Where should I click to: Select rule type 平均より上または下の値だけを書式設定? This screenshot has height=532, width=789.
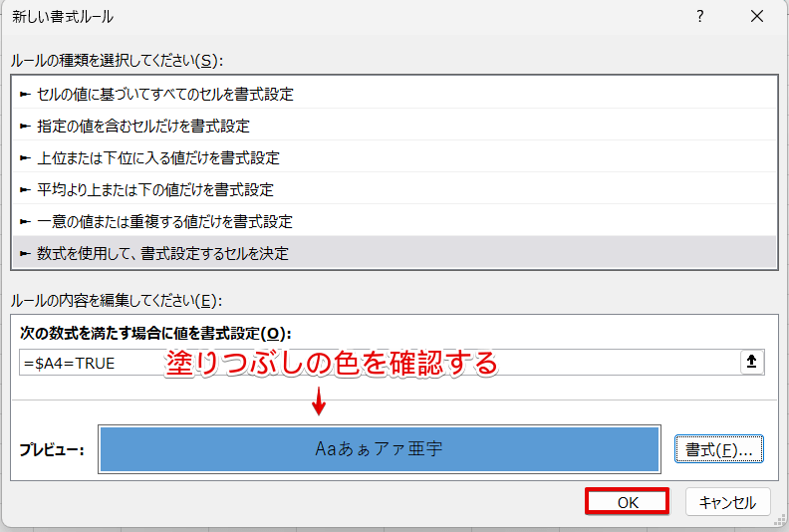point(394,189)
